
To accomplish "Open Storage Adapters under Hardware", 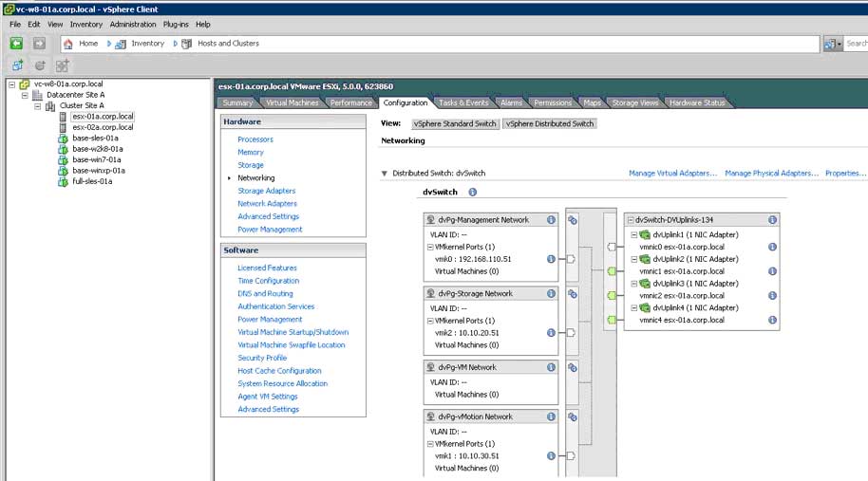I will [x=266, y=191].
